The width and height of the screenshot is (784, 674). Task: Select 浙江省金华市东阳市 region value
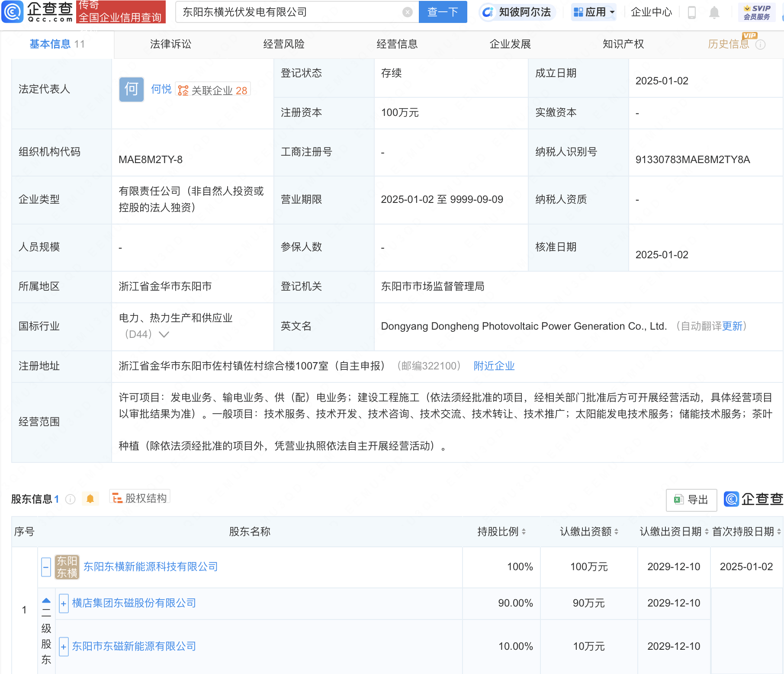coord(165,286)
